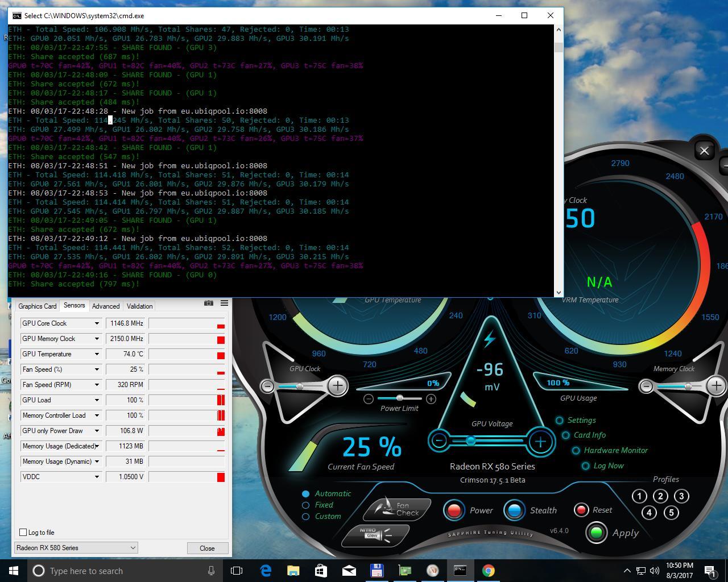This screenshot has height=582, width=728.
Task: Click the cmd window scrollbar up arrow
Action: point(559,29)
